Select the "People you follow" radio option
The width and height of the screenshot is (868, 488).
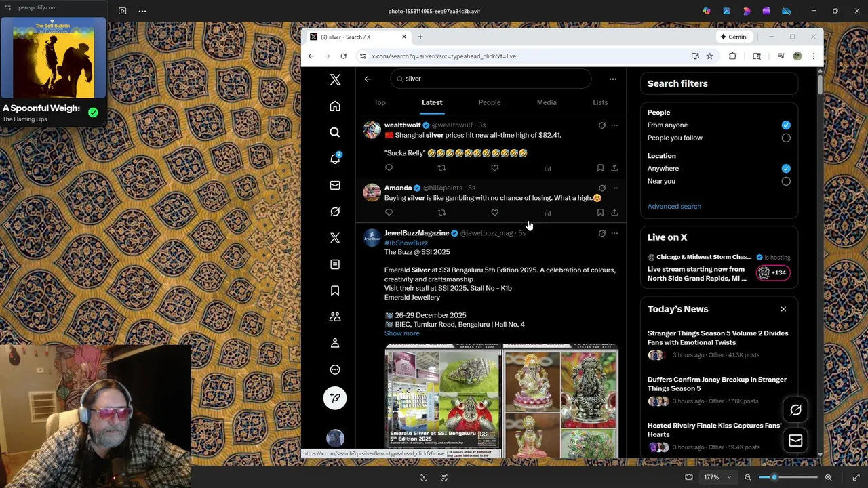pos(786,138)
